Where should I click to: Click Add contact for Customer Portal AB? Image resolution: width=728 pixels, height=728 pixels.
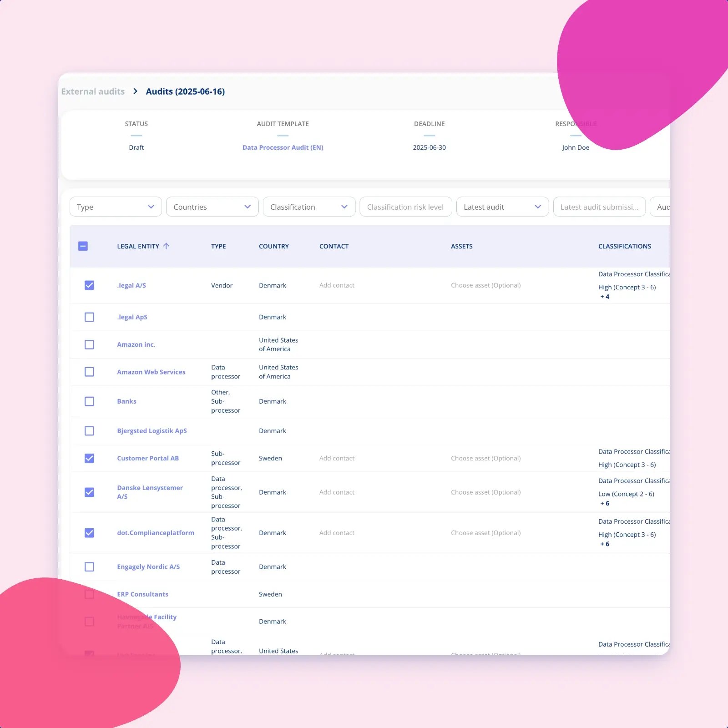coord(337,458)
